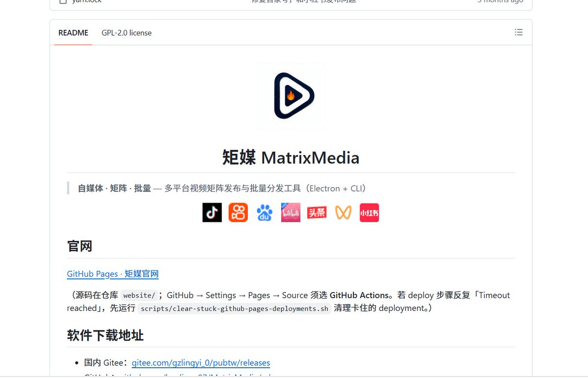Click the website/ code snippet

coord(139,295)
